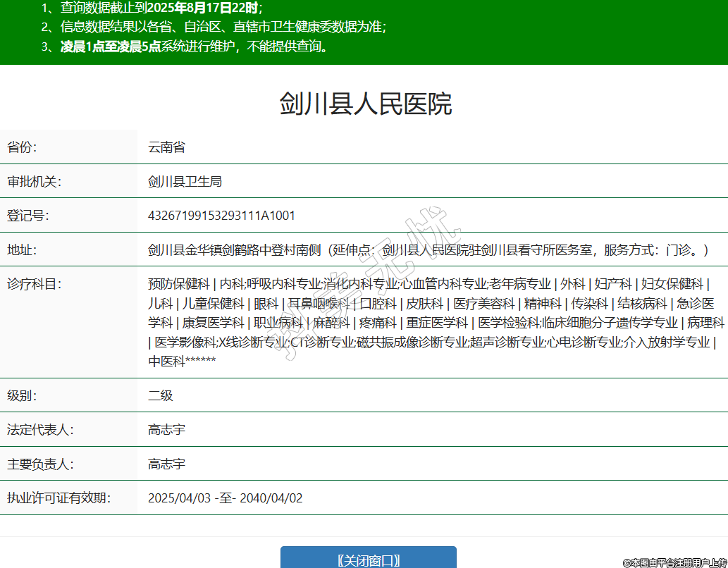Click the 审批机关 row label

point(34,182)
